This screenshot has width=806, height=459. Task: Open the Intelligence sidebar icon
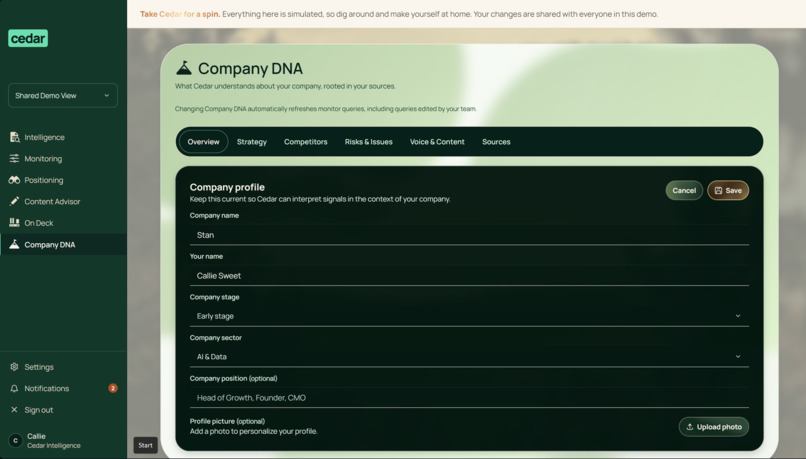14,137
